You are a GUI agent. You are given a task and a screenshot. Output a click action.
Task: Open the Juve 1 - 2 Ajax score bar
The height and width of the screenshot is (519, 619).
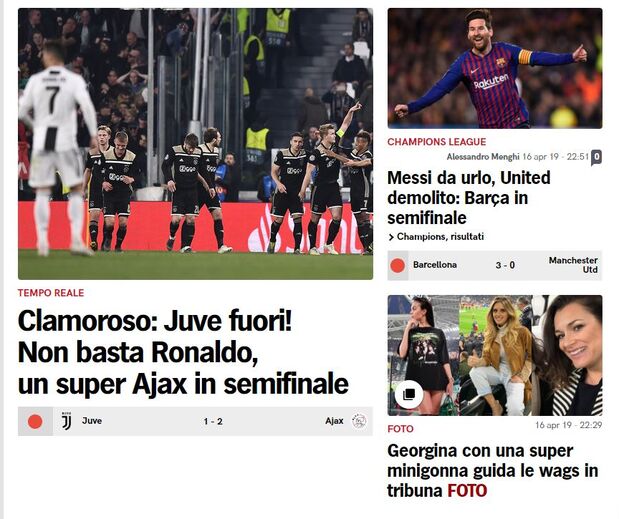click(x=195, y=421)
